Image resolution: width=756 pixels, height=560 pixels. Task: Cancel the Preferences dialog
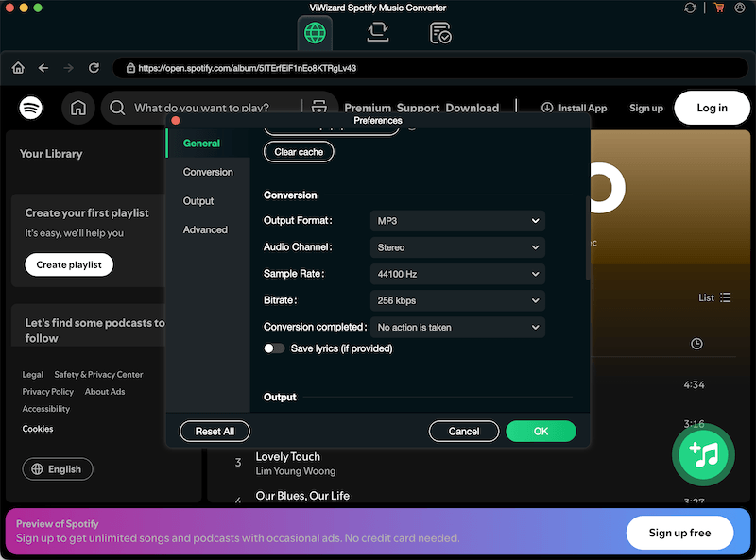464,432
